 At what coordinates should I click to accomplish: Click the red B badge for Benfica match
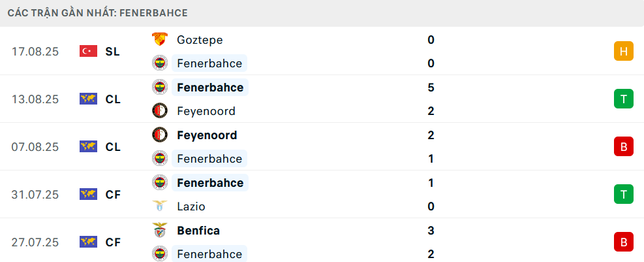[623, 242]
